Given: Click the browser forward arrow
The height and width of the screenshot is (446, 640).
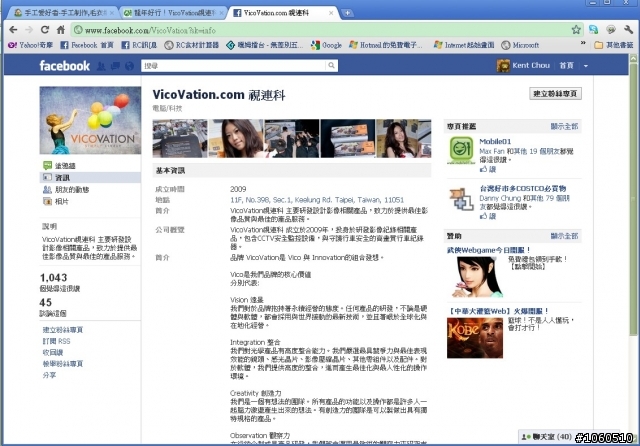Looking at the screenshot, I should coord(29,30).
